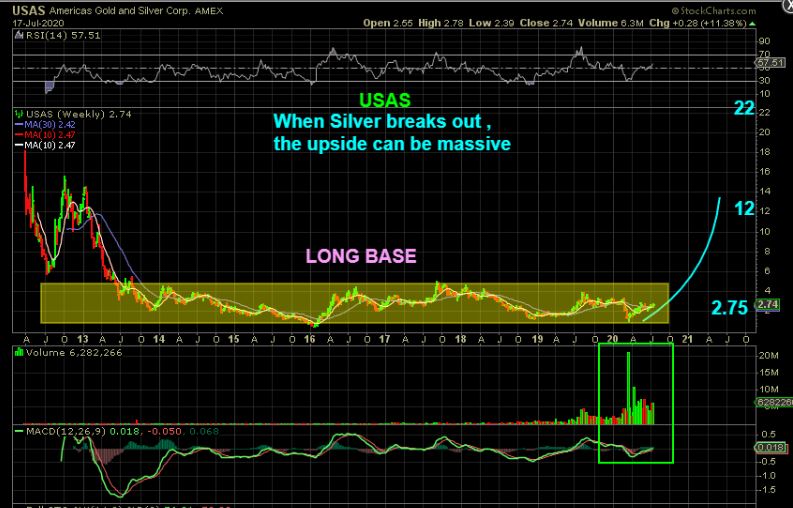Click the 57.51 RSI value tag on right axis

point(770,63)
